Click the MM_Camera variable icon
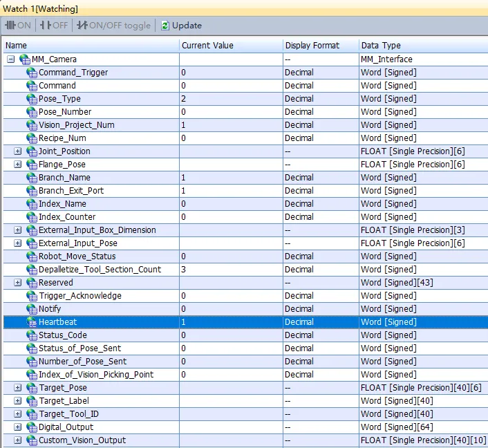 pyautogui.click(x=25, y=59)
